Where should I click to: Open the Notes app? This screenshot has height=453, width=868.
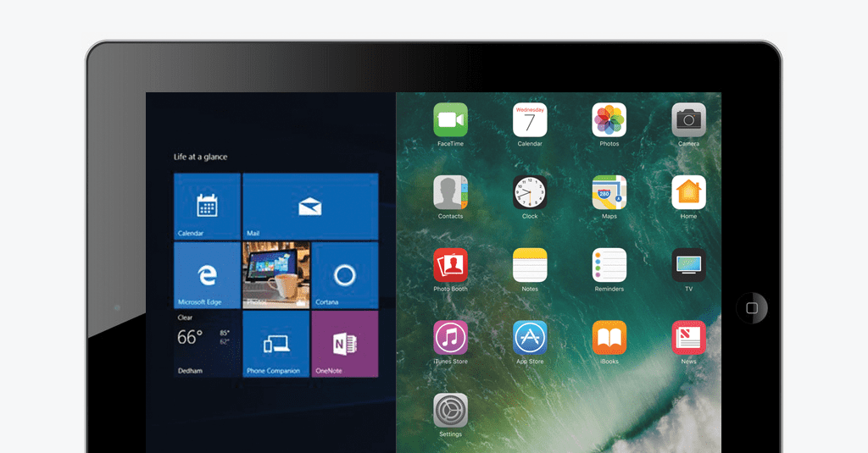coord(530,265)
